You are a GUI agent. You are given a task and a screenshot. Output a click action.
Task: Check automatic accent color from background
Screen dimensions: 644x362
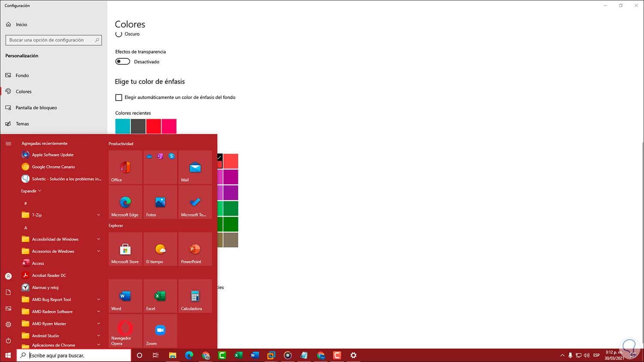coord(119,97)
